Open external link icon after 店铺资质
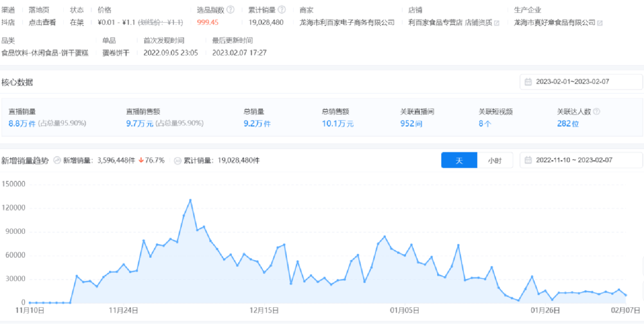 pos(496,23)
